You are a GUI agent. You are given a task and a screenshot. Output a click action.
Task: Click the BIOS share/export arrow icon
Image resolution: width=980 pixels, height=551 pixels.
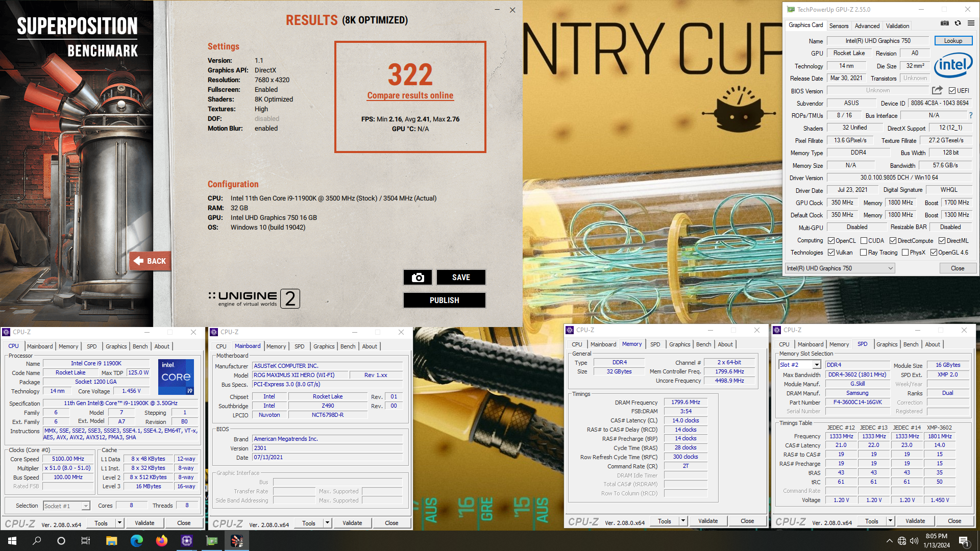(x=937, y=90)
